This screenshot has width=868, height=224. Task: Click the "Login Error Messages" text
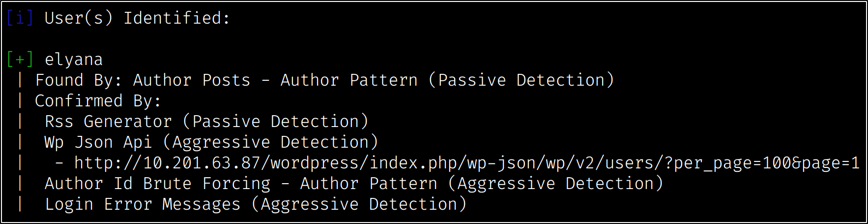coord(143,204)
